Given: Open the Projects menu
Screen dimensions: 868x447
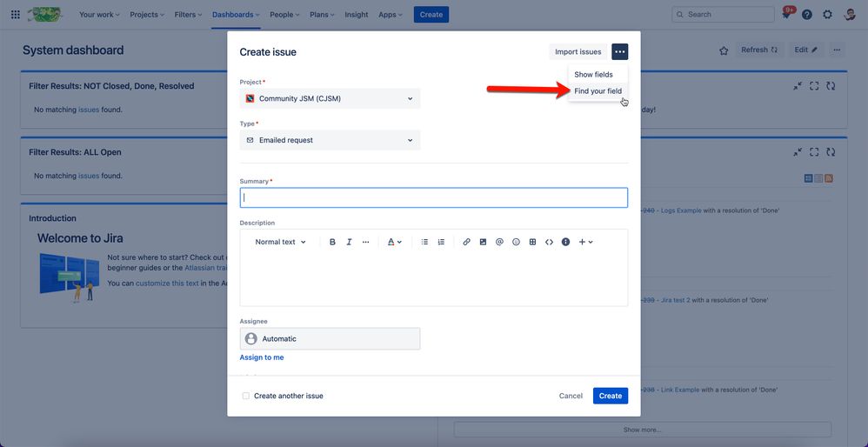Looking at the screenshot, I should pyautogui.click(x=147, y=15).
